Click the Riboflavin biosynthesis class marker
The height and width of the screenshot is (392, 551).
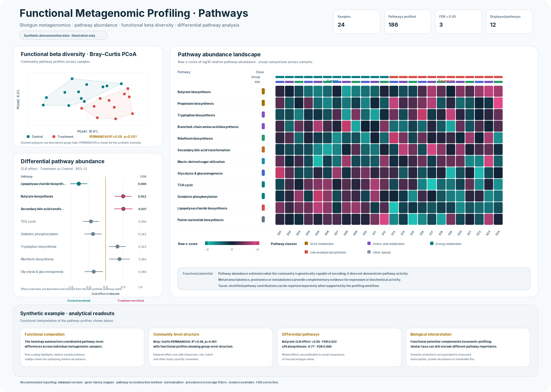263,138
